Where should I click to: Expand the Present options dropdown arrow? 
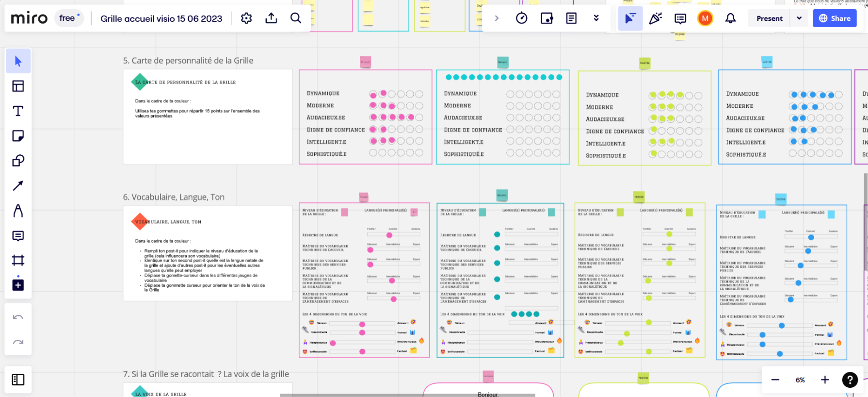[x=799, y=18]
